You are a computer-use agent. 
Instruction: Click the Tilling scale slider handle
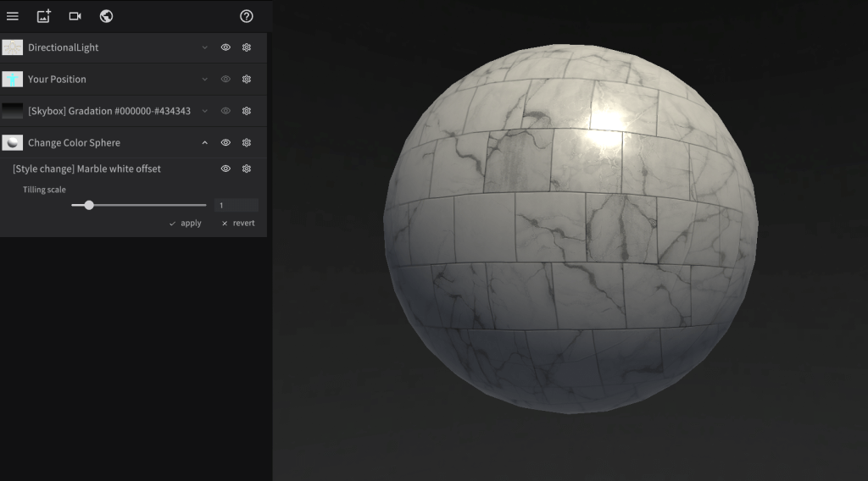89,205
